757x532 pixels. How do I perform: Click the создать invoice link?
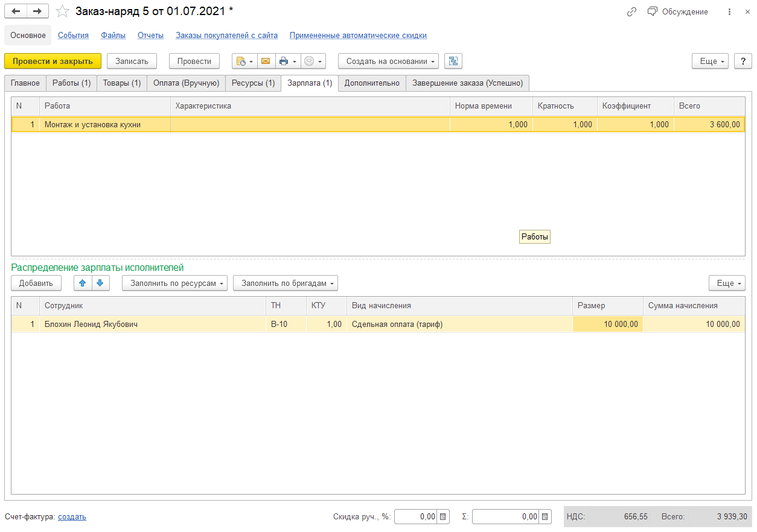click(x=72, y=517)
